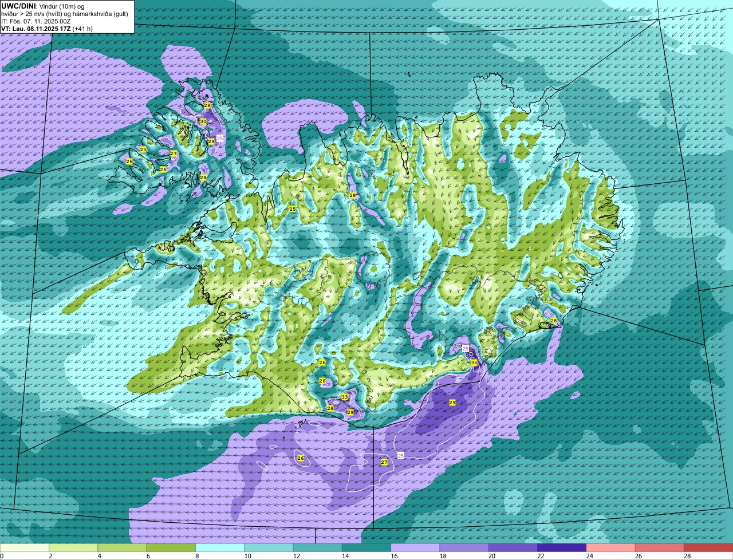Click the legend scale number 12
Image resolution: width=733 pixels, height=560 pixels.
[296, 556]
